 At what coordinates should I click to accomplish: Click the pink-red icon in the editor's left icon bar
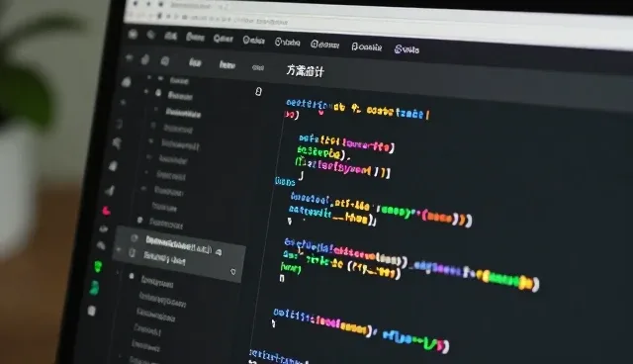tap(106, 211)
